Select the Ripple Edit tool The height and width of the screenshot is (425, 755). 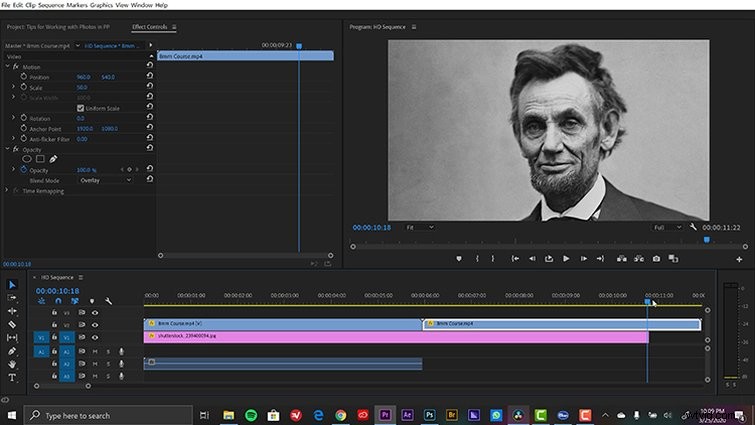point(12,311)
